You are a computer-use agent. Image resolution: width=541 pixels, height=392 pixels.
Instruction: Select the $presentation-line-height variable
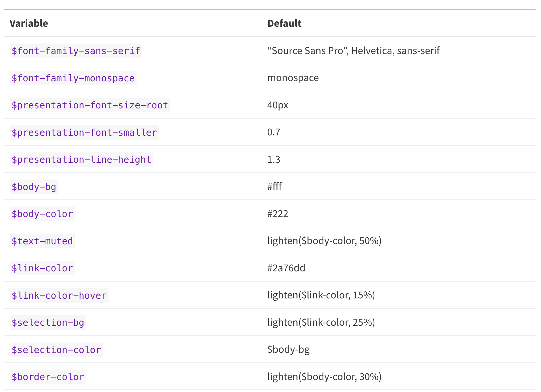coord(81,160)
